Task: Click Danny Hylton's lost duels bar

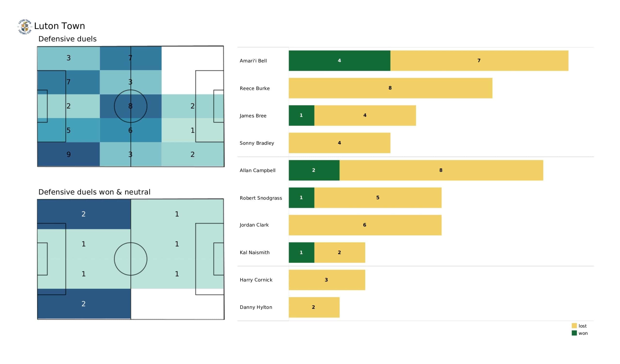Action: (x=314, y=307)
